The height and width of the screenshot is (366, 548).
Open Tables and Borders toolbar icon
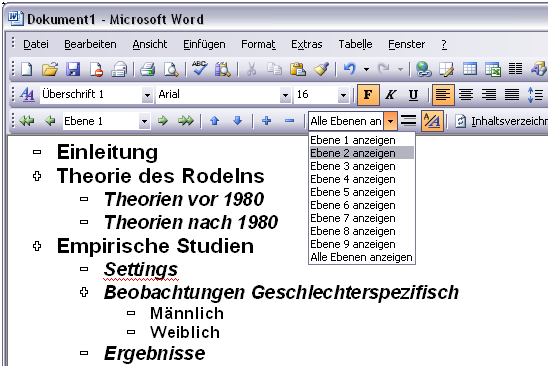tap(447, 69)
